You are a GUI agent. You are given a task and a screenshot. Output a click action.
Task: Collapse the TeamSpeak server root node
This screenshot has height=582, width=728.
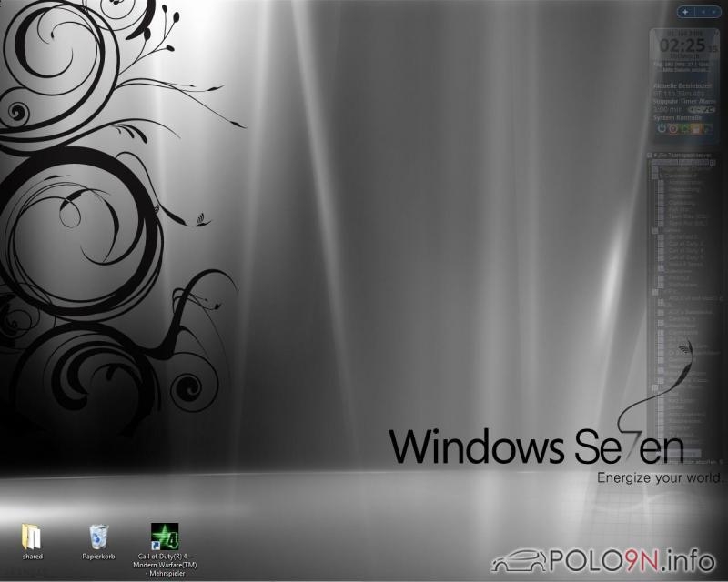(x=651, y=156)
